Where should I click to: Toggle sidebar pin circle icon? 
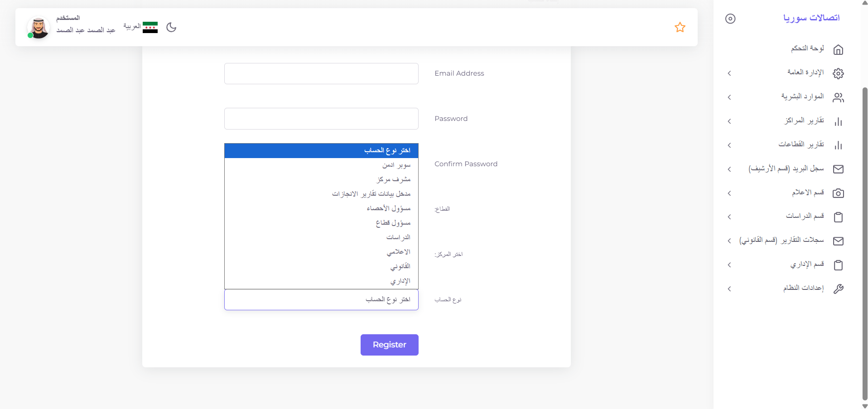[730, 19]
